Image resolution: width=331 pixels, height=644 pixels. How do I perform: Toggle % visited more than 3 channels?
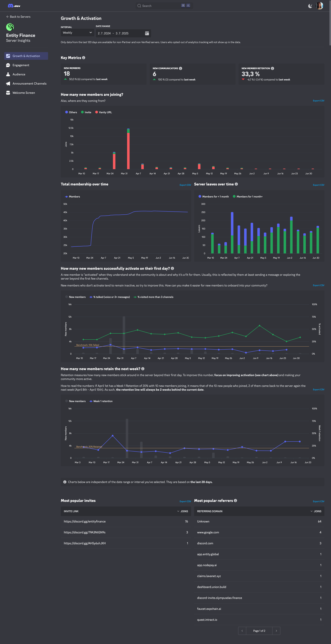click(154, 297)
